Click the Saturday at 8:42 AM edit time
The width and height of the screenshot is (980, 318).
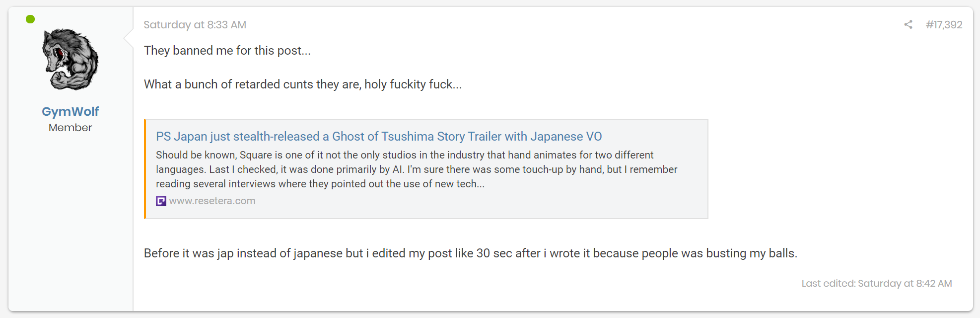click(x=905, y=283)
